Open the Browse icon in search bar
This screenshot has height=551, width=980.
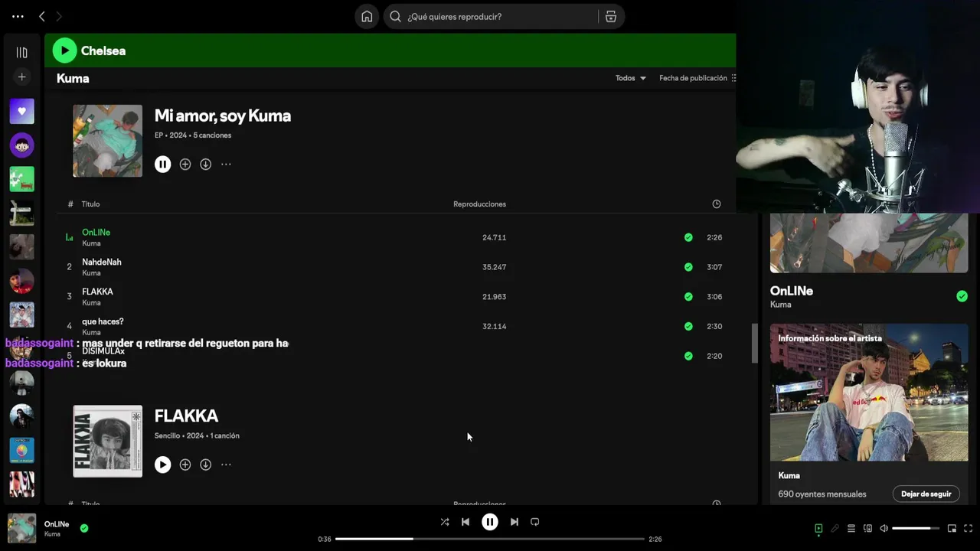[611, 16]
